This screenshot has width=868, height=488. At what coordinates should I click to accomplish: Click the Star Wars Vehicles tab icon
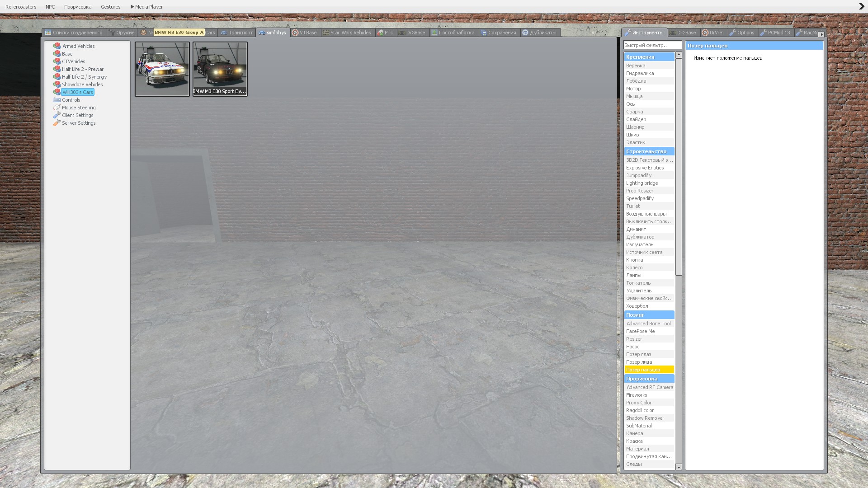point(325,33)
